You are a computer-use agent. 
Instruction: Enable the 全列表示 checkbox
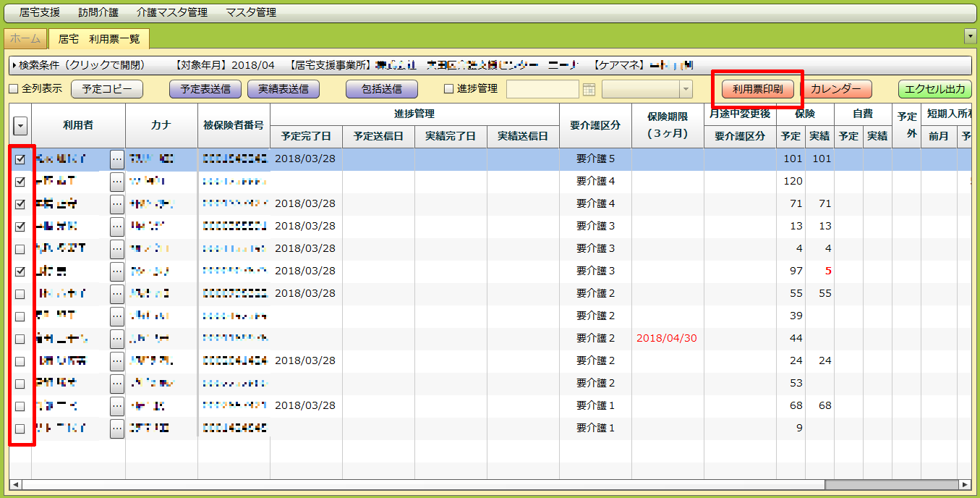(x=13, y=90)
